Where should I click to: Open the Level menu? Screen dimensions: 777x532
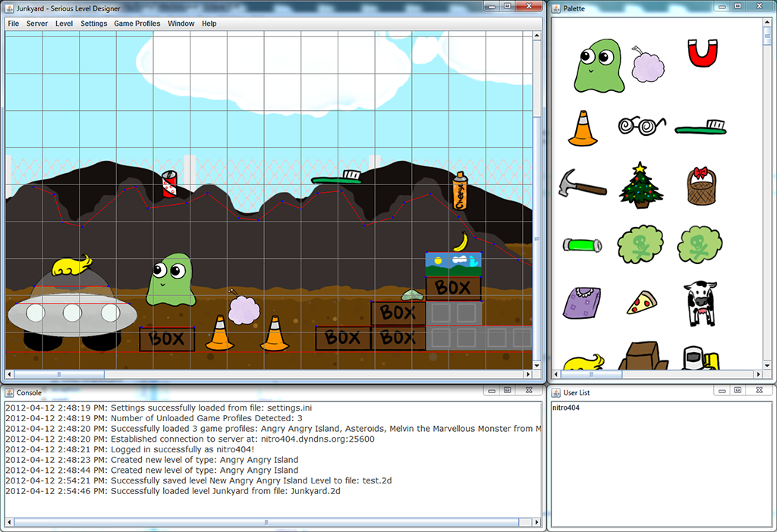64,24
